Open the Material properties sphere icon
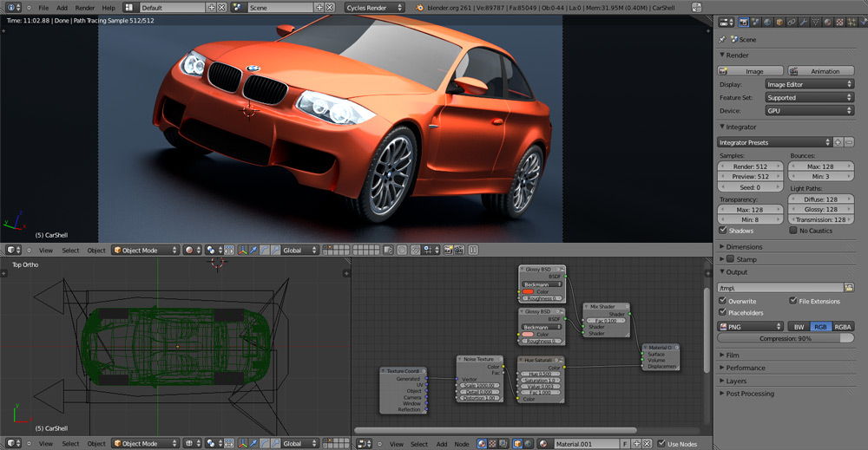This screenshot has width=868, height=450. point(827,22)
